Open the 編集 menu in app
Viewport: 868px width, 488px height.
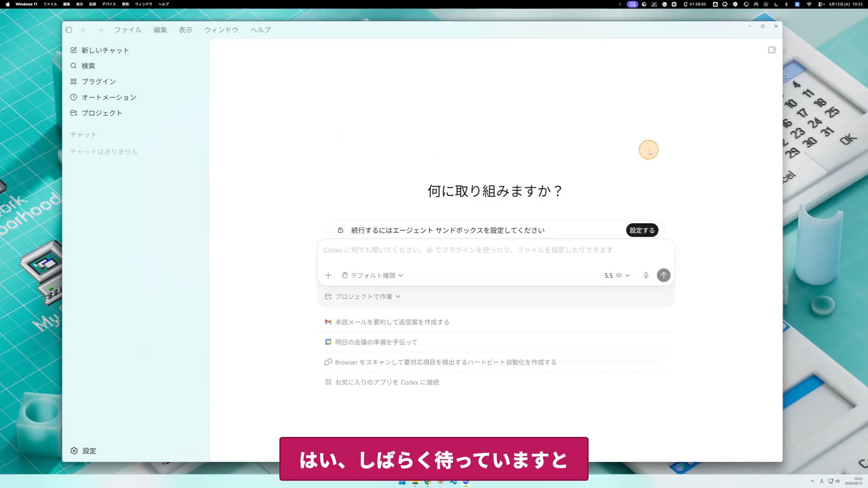click(x=160, y=30)
